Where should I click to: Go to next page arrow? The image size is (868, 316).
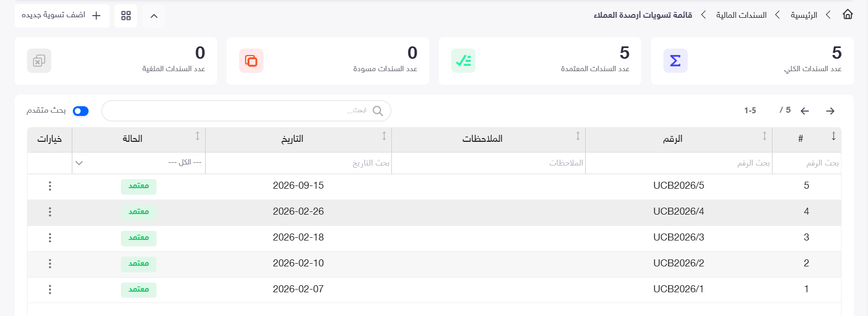click(830, 111)
